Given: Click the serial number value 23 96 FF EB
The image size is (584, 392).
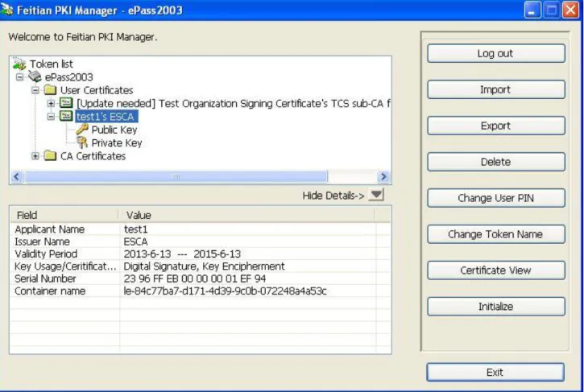Looking at the screenshot, I should (x=195, y=279).
